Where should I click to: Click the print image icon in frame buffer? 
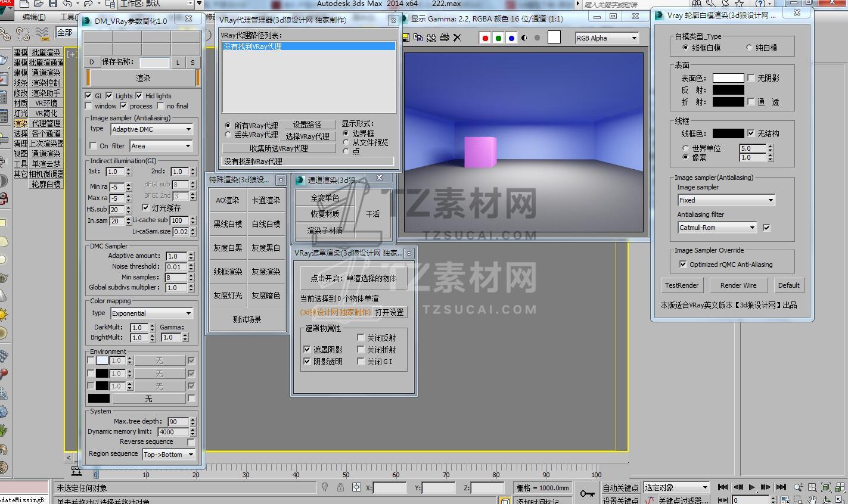pos(444,38)
